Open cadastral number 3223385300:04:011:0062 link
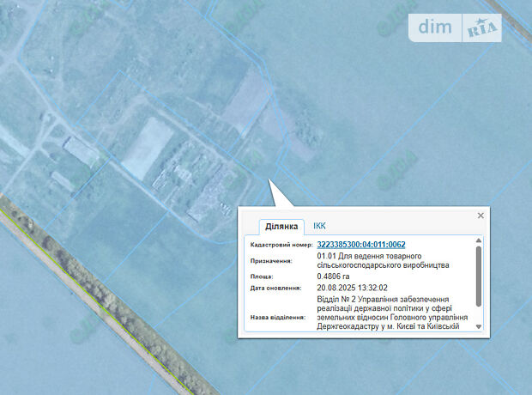The height and width of the screenshot is (395, 532). coord(360,245)
